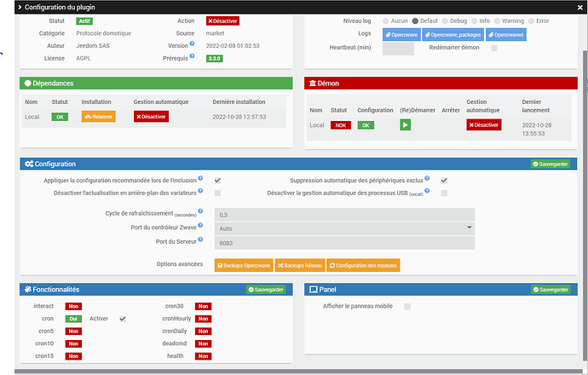Click help icon for Port du contrôleur Zwave
Image resolution: width=588 pixels, height=375 pixels.
(x=200, y=225)
